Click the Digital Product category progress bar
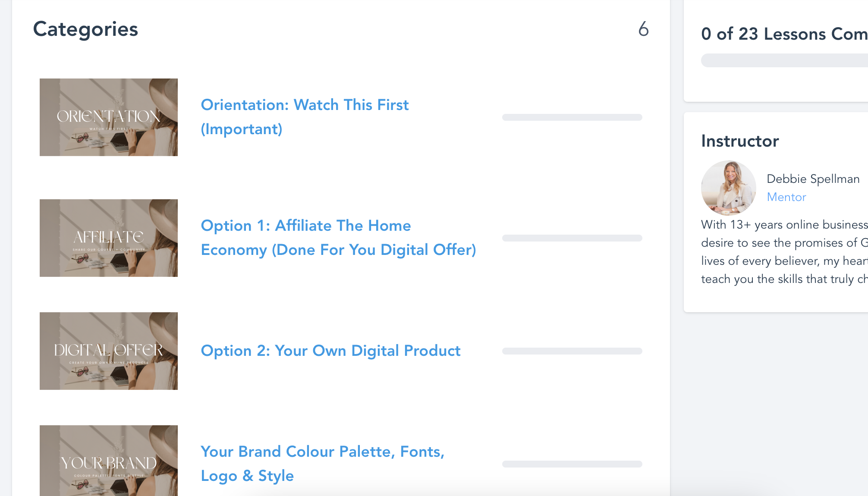 coord(572,351)
